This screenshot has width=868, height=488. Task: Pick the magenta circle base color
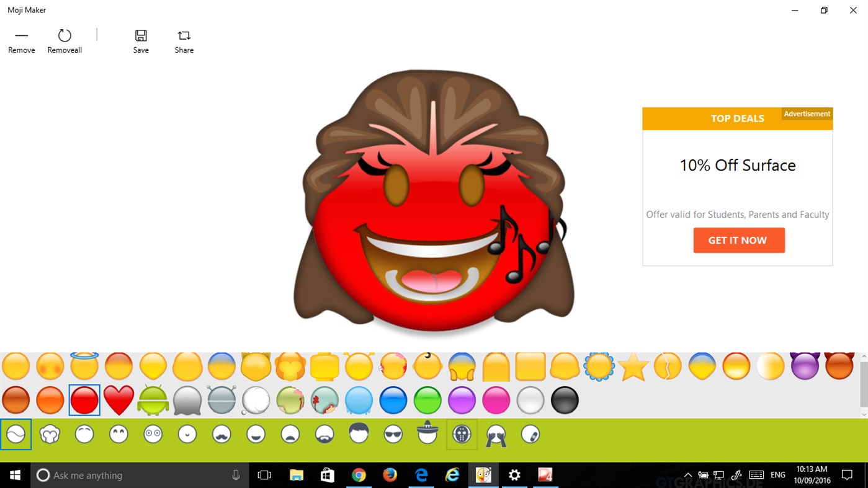496,400
